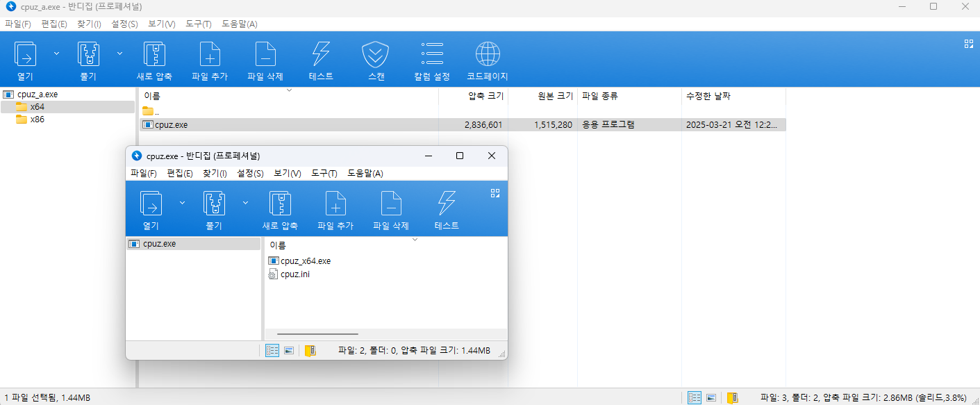
Task: Open 설정(S) menu in main window
Action: tap(124, 24)
